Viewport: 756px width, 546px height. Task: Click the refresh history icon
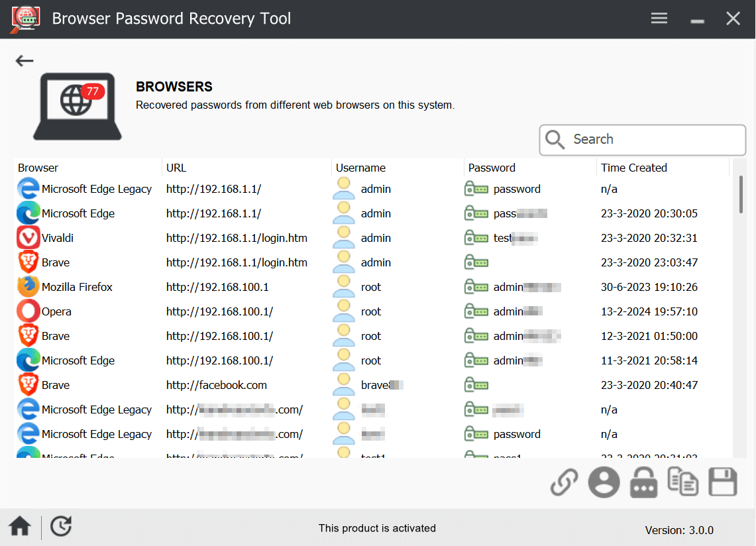click(x=61, y=526)
